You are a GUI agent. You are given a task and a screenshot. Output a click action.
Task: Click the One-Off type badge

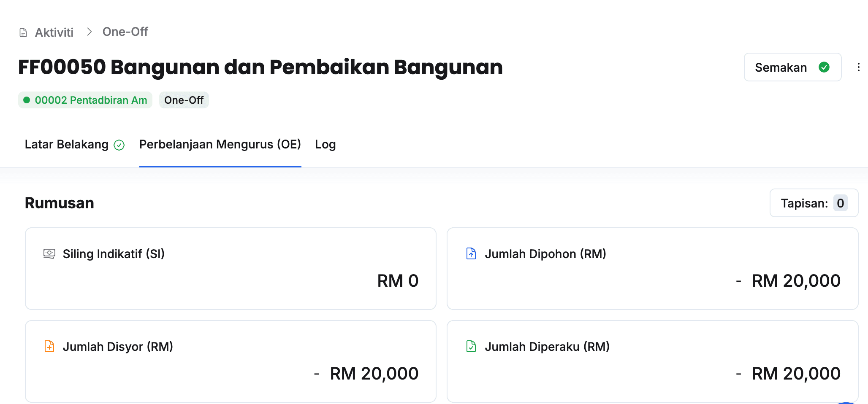coord(184,100)
